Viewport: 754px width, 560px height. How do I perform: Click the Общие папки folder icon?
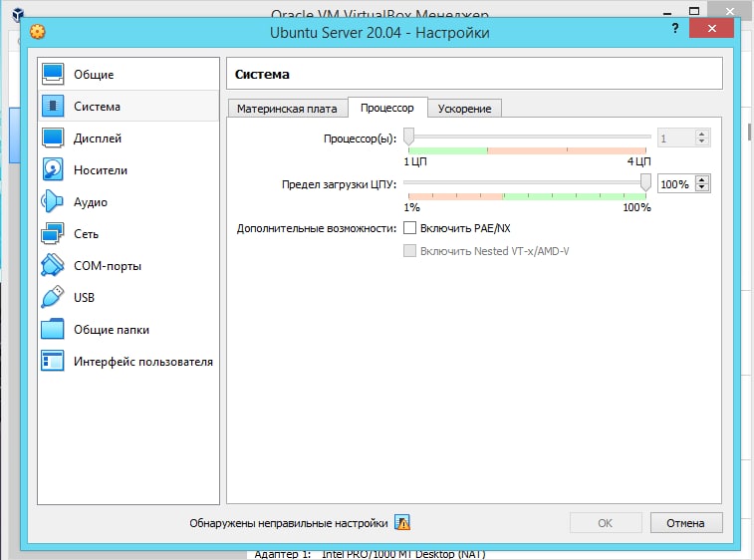pos(53,329)
